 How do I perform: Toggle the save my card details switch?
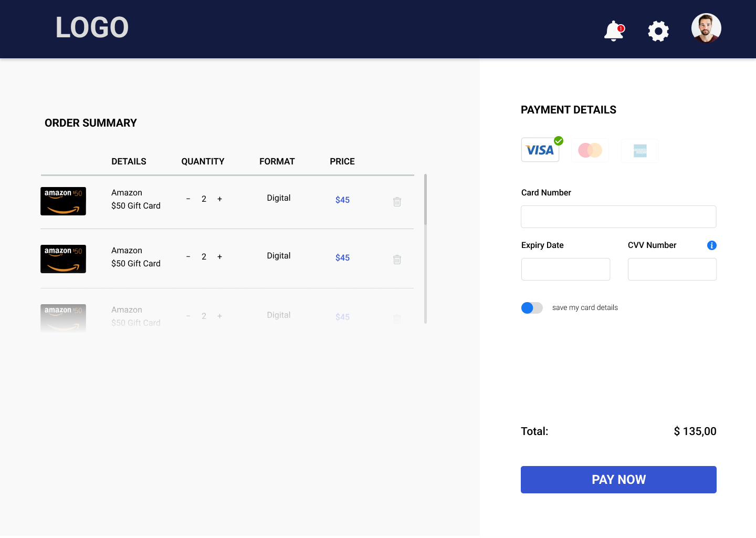tap(532, 308)
